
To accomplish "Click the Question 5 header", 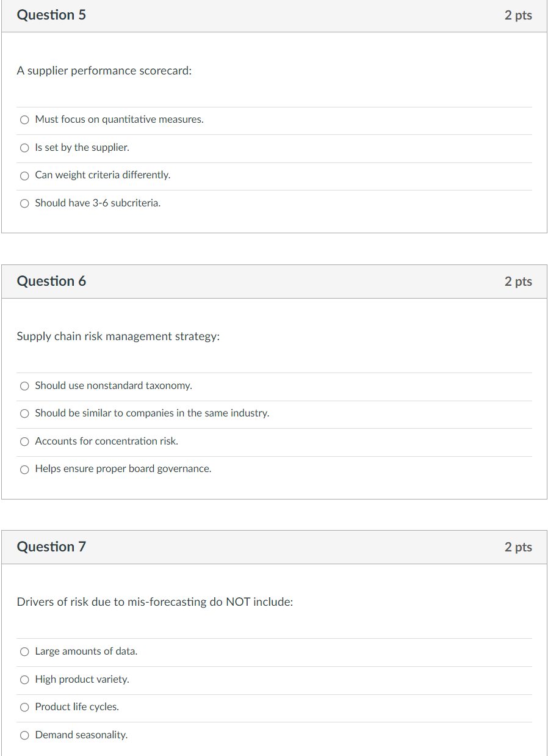I will pyautogui.click(x=51, y=15).
